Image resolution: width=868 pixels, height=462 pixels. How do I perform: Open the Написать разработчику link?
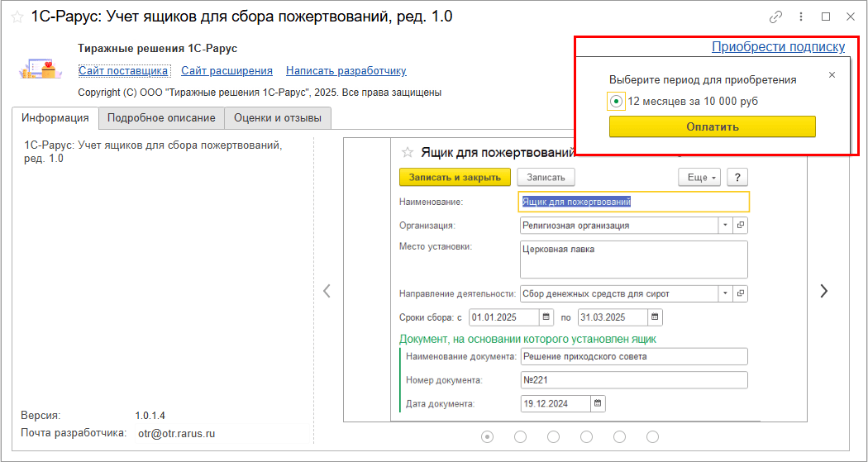(x=346, y=71)
